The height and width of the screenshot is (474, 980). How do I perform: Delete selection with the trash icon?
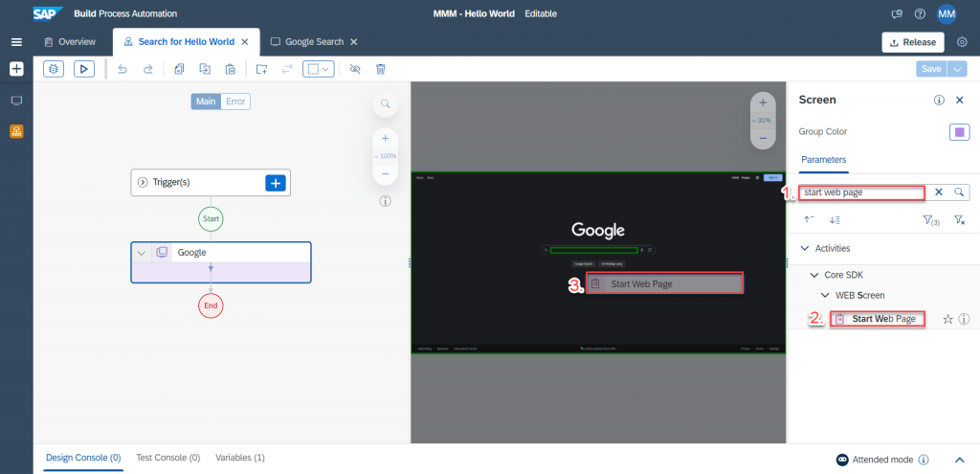(381, 69)
